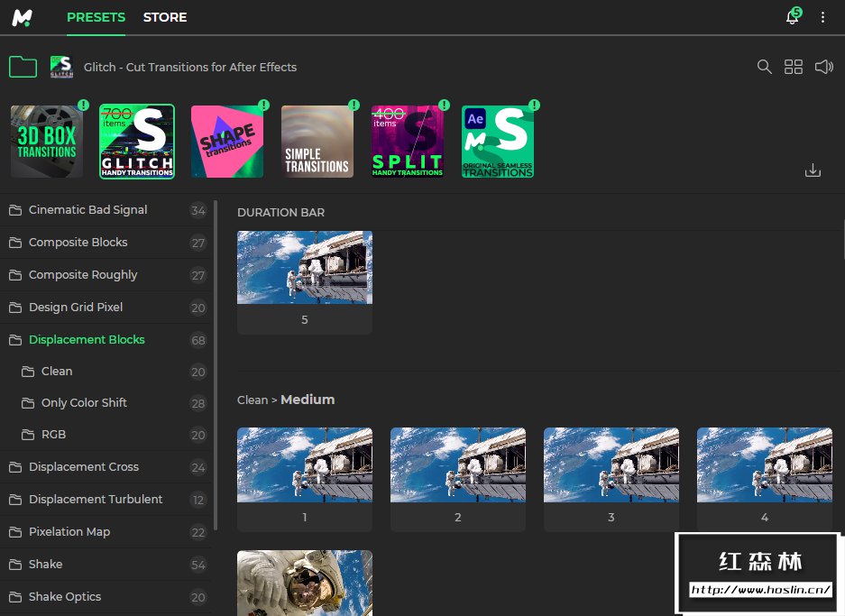Open the Only Color Shift subfolder

(106, 403)
